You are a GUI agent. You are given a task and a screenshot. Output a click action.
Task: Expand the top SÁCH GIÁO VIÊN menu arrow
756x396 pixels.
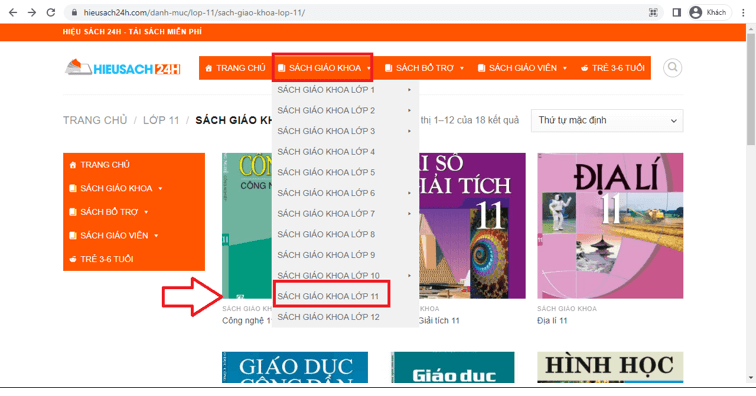click(565, 68)
